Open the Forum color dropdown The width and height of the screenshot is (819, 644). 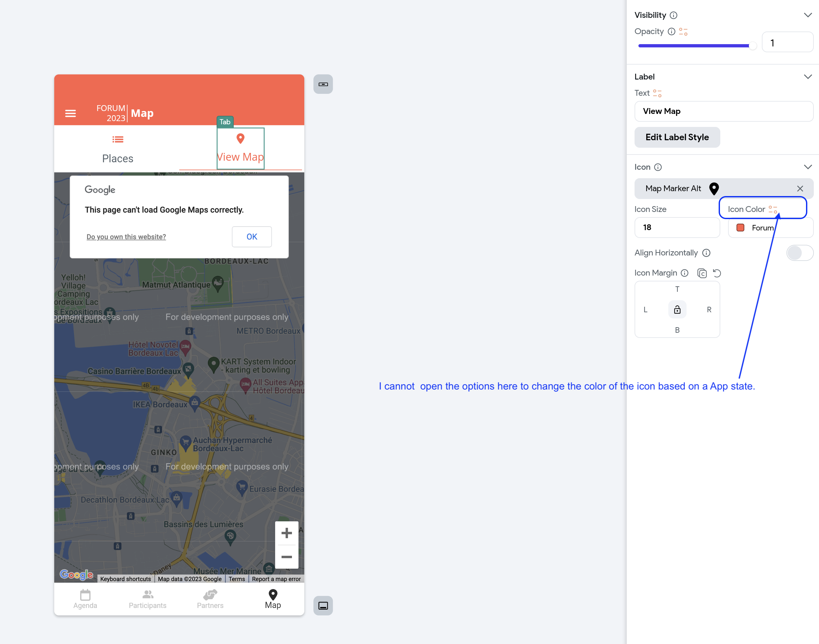coord(770,227)
